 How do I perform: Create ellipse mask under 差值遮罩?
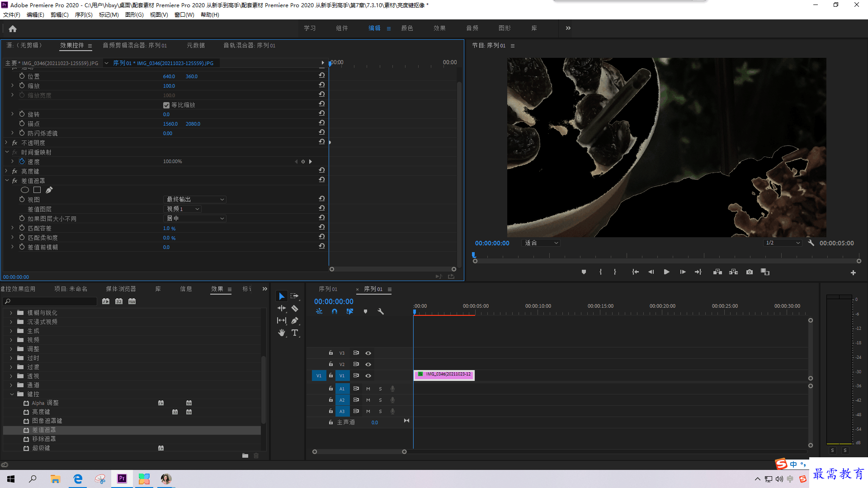tap(25, 190)
